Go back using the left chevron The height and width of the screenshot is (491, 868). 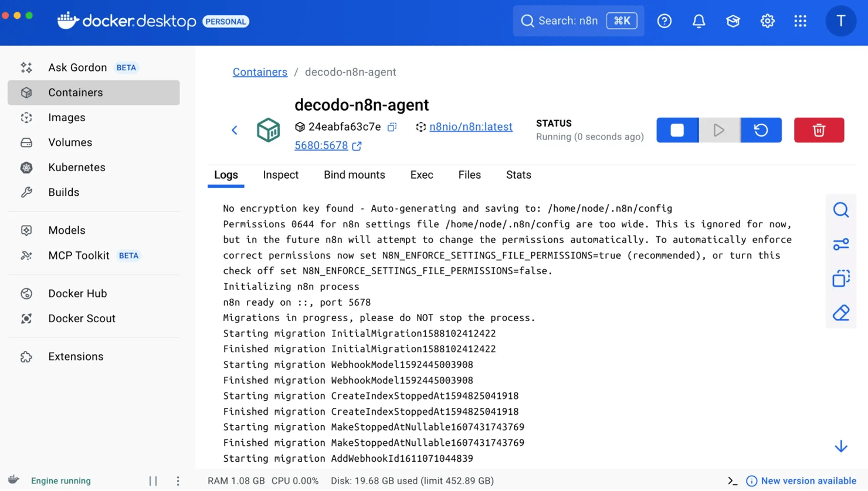pos(235,130)
